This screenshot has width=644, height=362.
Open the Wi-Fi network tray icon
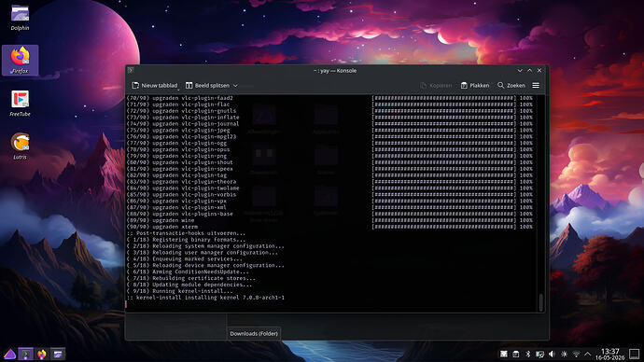(x=576, y=354)
